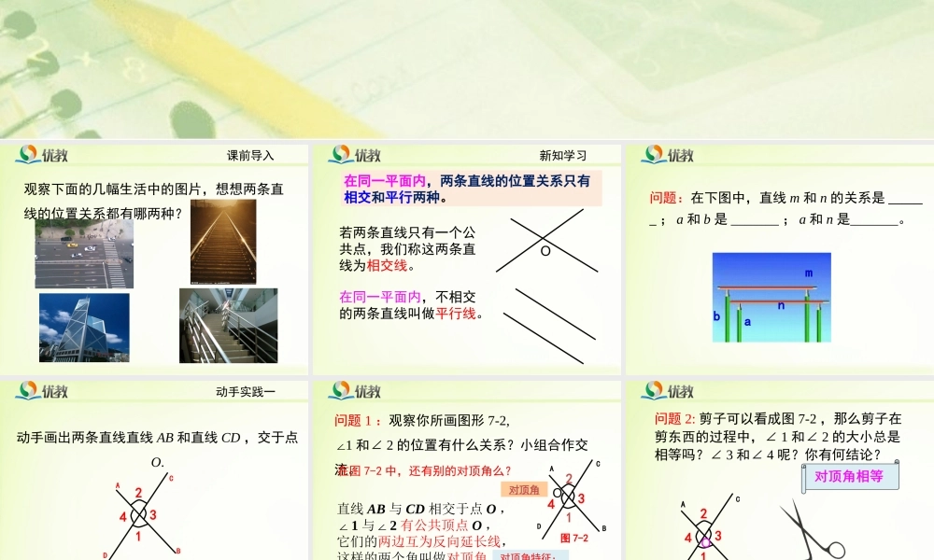The image size is (934, 560).
Task: Expand the green parallel railing diagram
Action: point(771,303)
